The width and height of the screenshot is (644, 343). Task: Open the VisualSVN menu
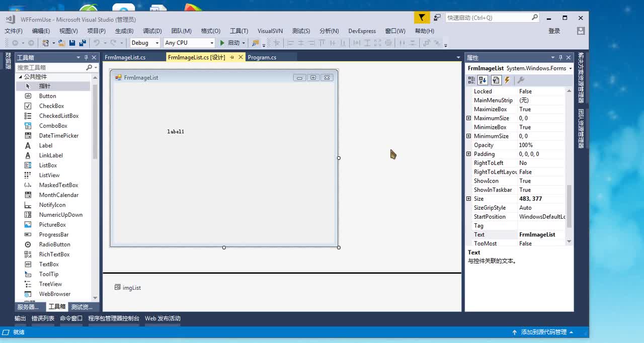tap(270, 31)
